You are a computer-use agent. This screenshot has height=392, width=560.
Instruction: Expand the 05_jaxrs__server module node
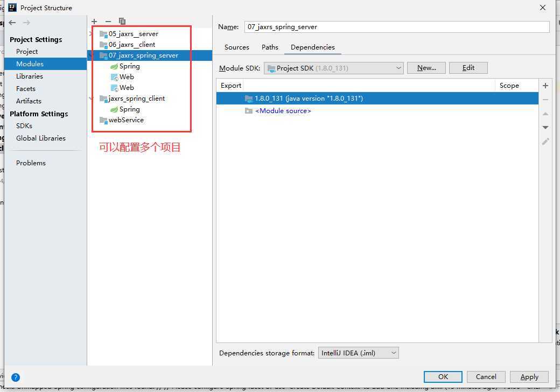(x=91, y=33)
